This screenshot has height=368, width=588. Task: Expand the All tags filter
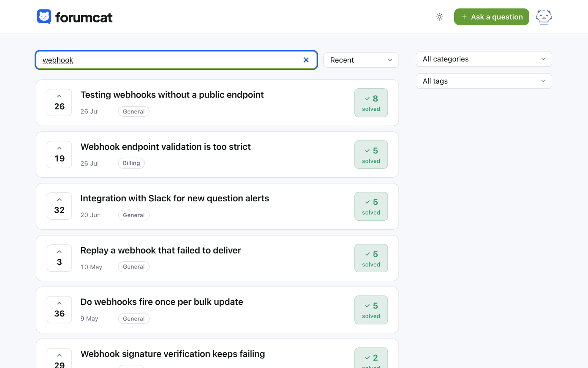[x=484, y=81]
